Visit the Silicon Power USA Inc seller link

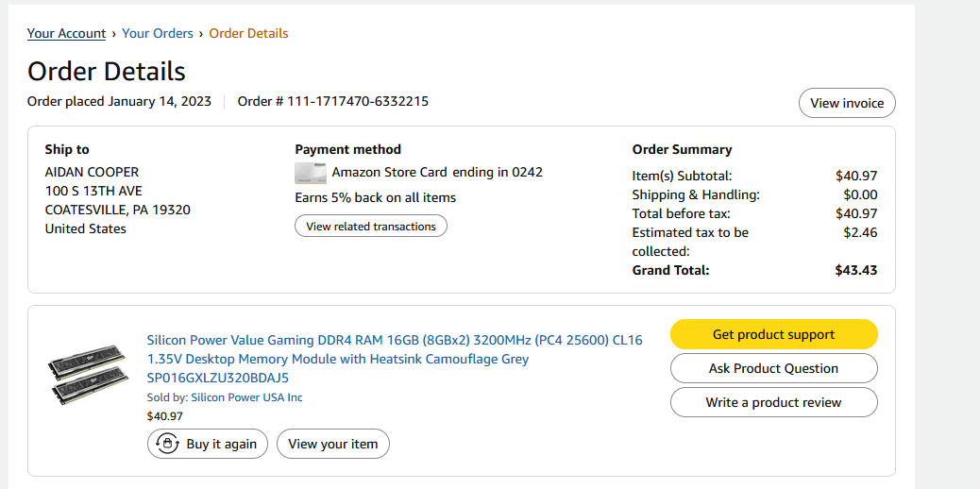coord(246,397)
